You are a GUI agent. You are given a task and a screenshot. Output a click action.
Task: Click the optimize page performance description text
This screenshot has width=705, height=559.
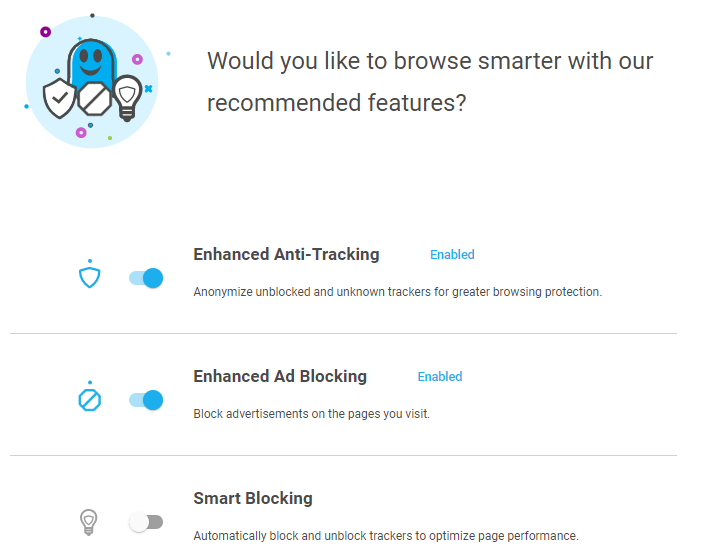(385, 535)
